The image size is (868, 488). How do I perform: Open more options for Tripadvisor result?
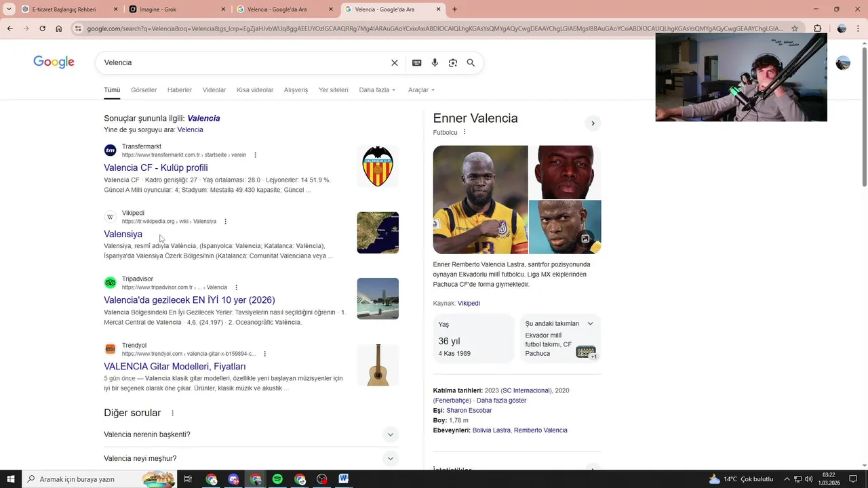click(236, 287)
